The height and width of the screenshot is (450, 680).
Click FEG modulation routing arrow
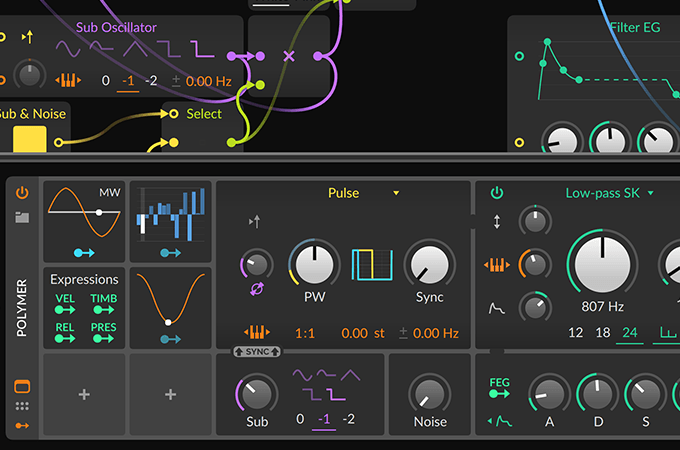pos(499,394)
